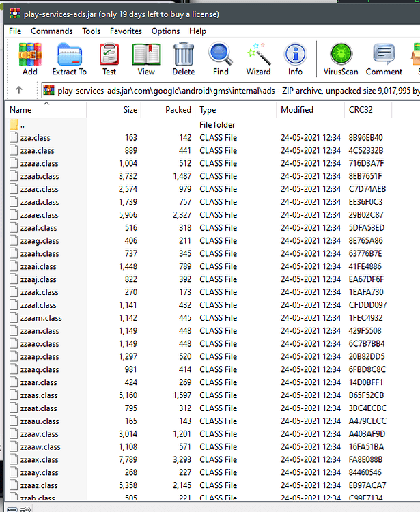
Task: Select zzaah.class file name
Action: pos(40,254)
